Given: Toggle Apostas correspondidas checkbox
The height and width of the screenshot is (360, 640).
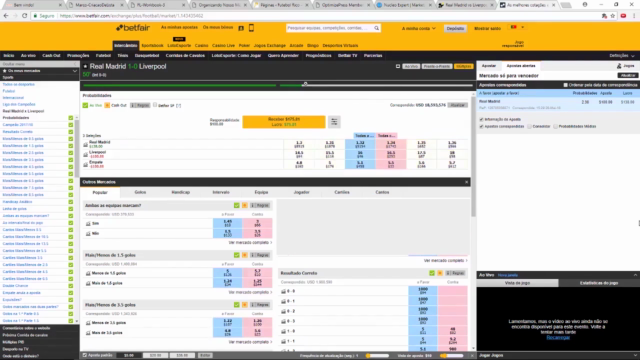Looking at the screenshot, I should (x=481, y=127).
